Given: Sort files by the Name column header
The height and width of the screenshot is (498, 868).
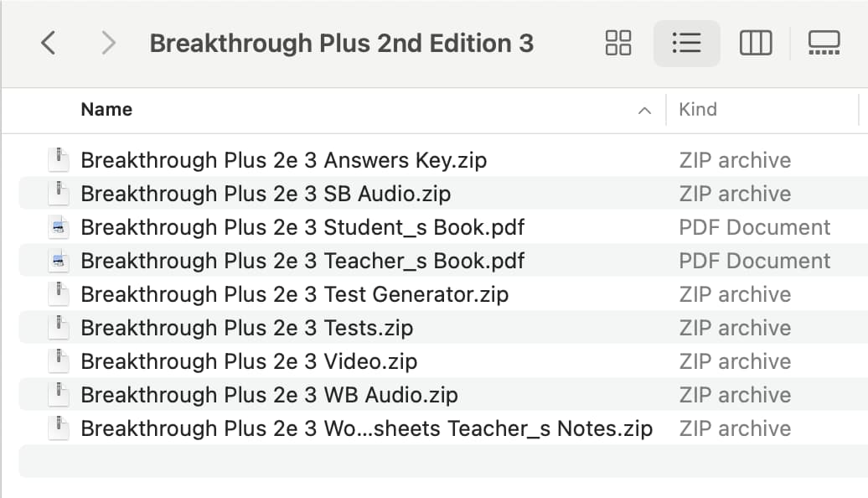Looking at the screenshot, I should click(107, 110).
